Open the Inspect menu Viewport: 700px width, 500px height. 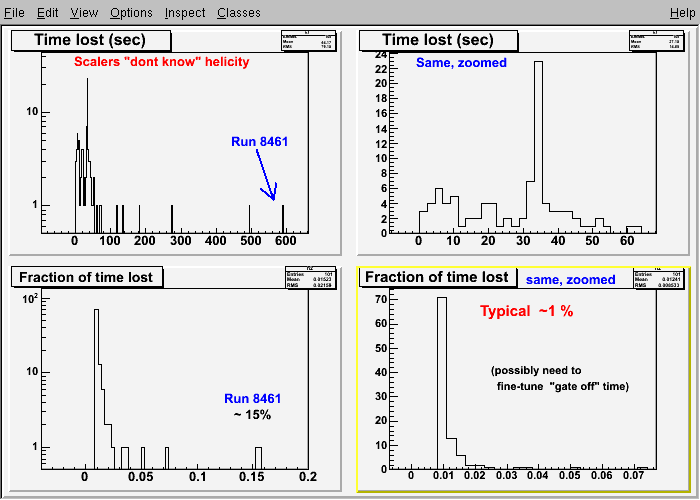185,13
